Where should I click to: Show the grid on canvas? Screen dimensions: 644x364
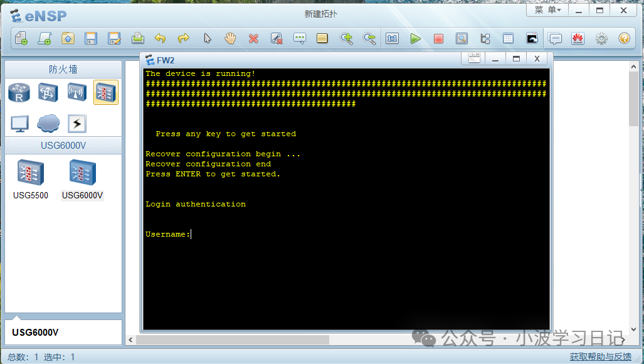(x=508, y=39)
